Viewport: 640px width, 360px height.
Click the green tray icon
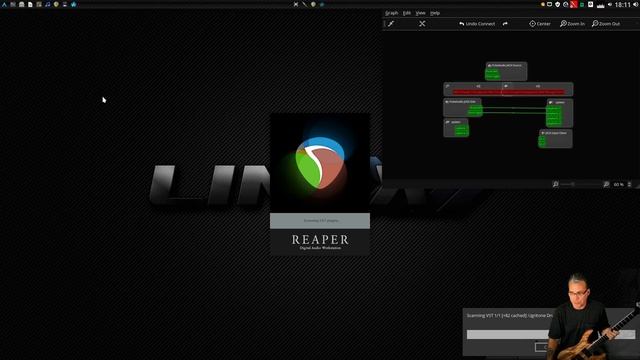[582, 4]
